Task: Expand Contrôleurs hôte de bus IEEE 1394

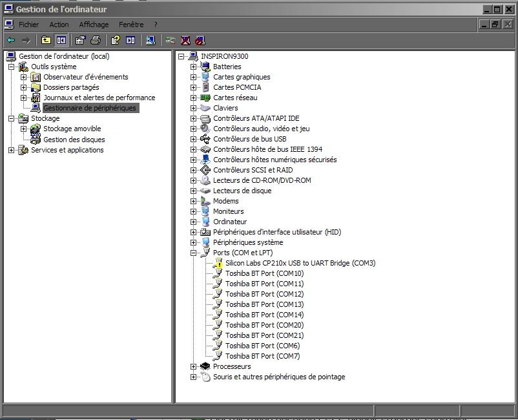Action: pos(193,149)
